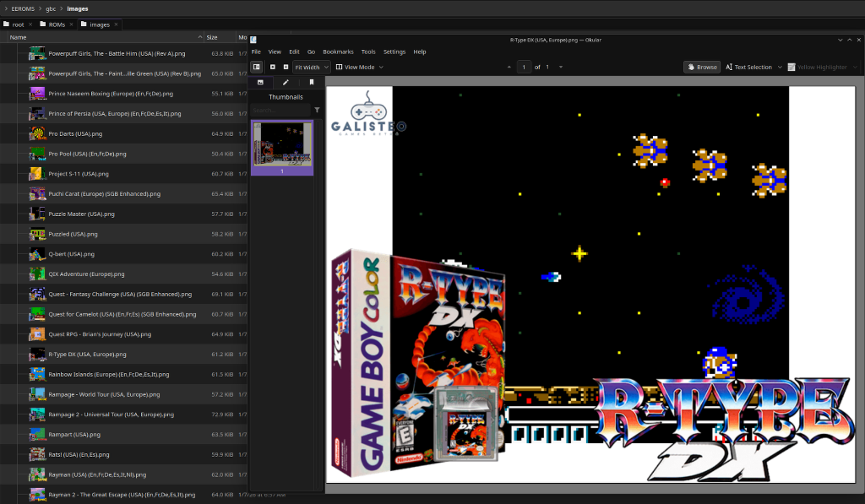Click the zoom in icon in Okular
Screen dimensions: 865x504
(273, 67)
